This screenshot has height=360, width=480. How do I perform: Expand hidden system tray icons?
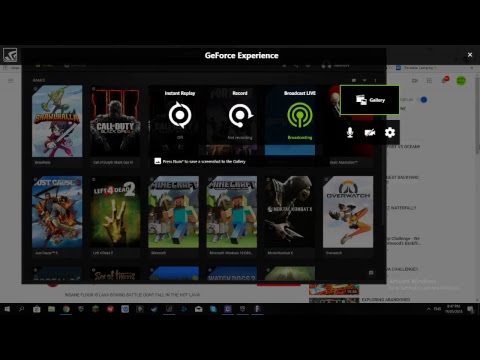[x=428, y=309]
